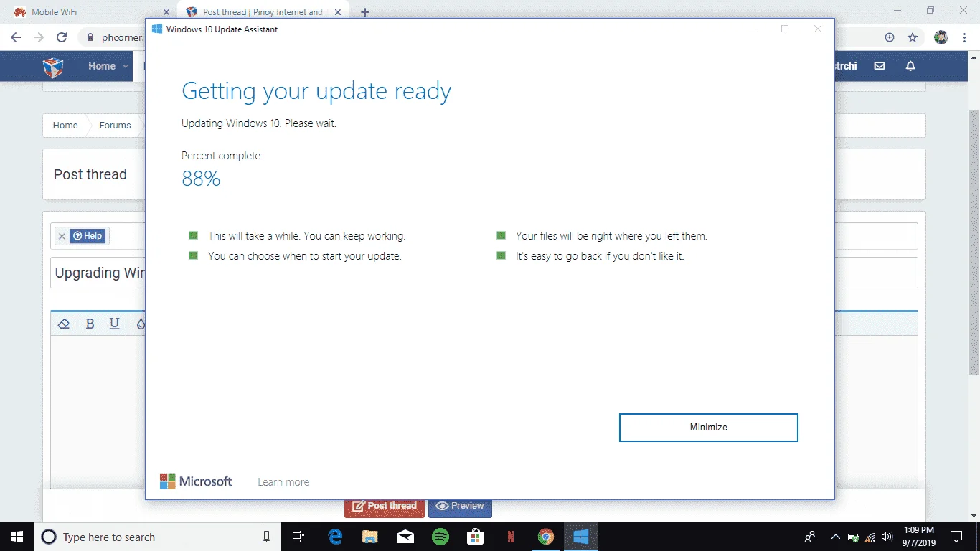The image size is (980, 551).
Task: Open the People icon in system tray
Action: click(x=810, y=537)
